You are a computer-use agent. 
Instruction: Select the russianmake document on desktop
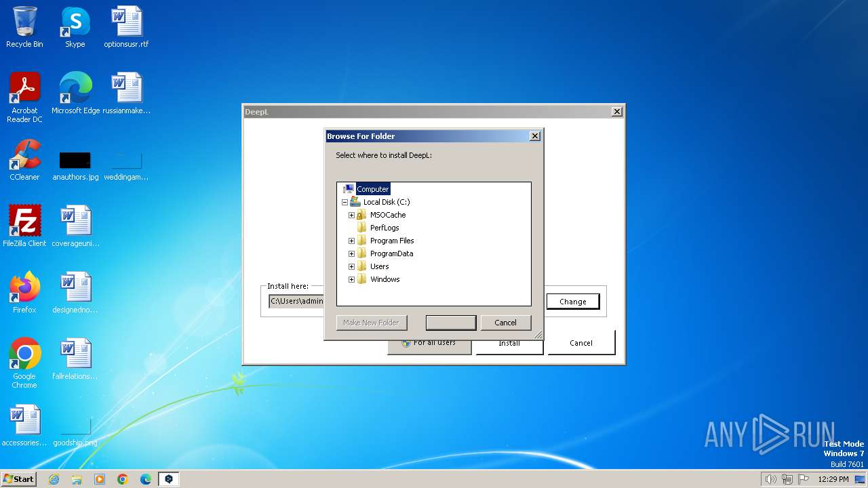click(126, 94)
